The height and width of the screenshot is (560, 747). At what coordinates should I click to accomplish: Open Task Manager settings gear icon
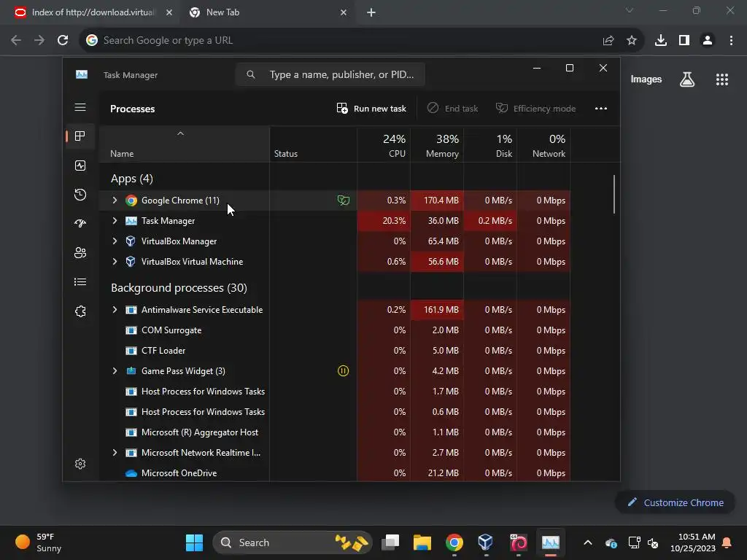pyautogui.click(x=80, y=463)
